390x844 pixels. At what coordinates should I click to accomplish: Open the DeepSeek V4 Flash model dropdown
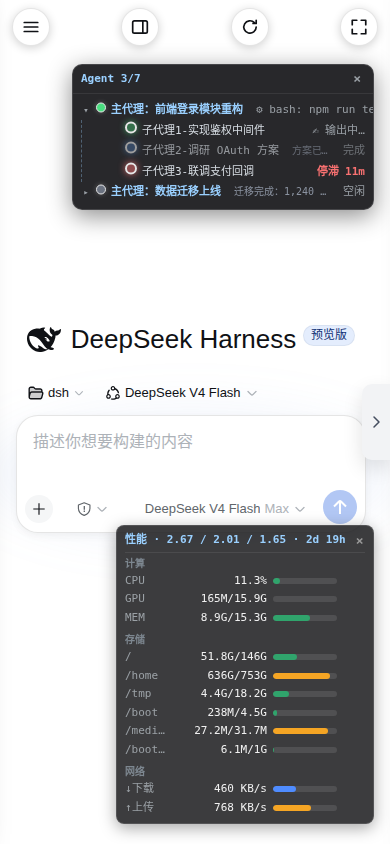(x=181, y=393)
